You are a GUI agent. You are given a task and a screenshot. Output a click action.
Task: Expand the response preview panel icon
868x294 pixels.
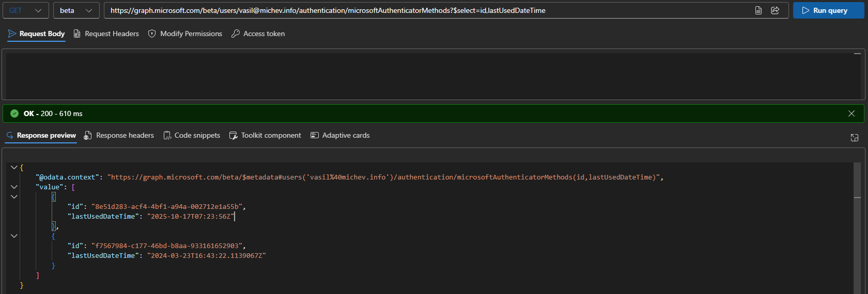pos(855,138)
